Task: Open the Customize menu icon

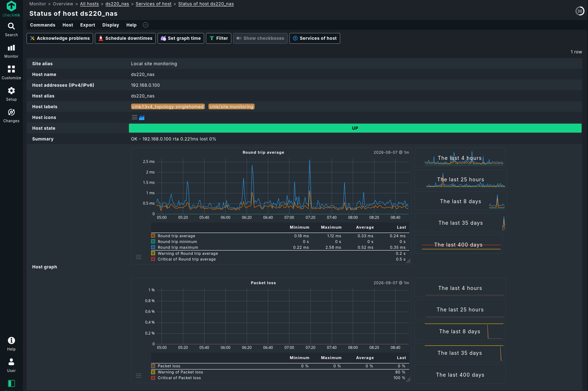Action: point(11,69)
